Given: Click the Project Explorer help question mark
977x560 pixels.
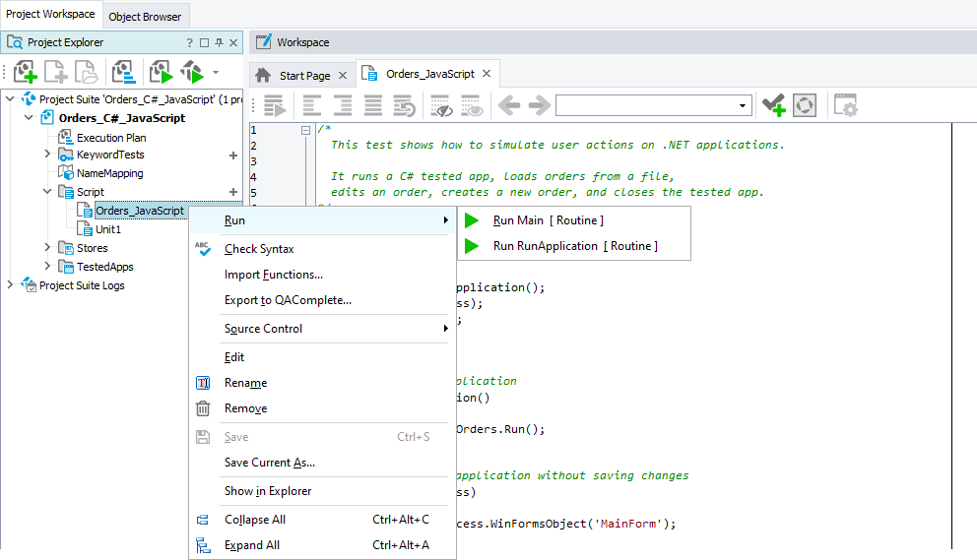Looking at the screenshot, I should pyautogui.click(x=189, y=43).
